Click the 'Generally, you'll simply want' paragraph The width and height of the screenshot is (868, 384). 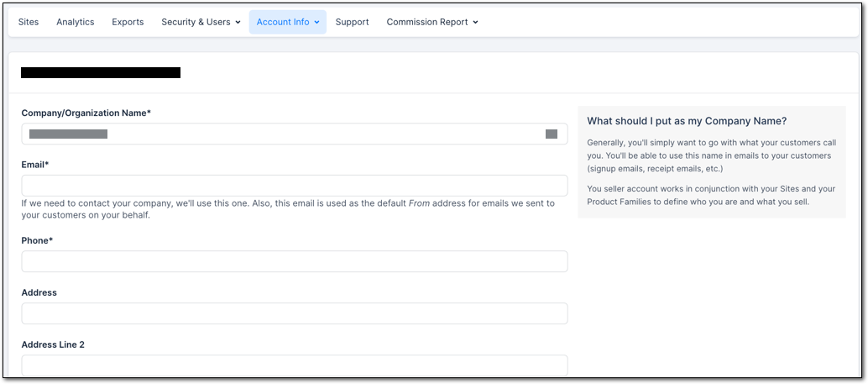(x=711, y=155)
